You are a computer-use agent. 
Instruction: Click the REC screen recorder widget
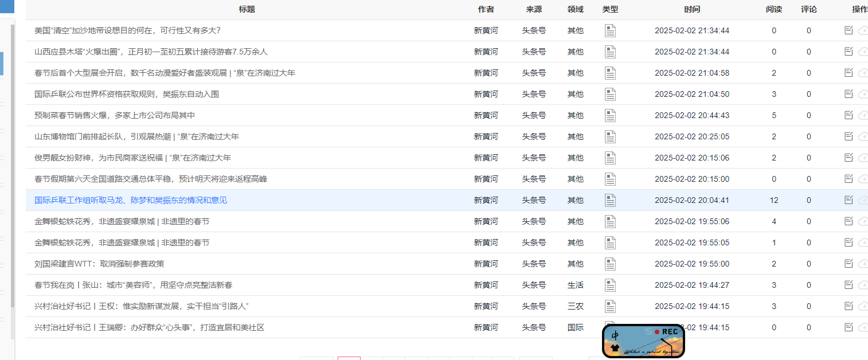click(643, 341)
